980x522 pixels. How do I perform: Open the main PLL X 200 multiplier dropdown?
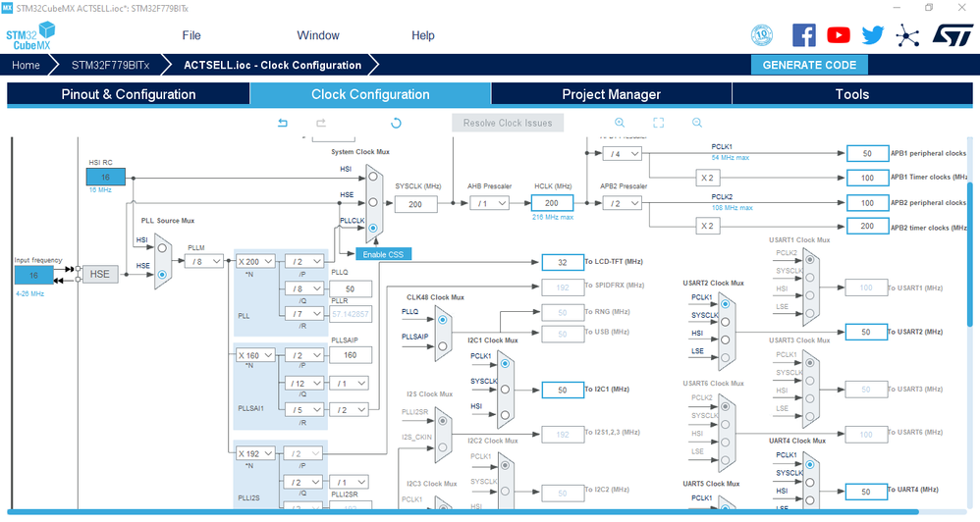[255, 261]
